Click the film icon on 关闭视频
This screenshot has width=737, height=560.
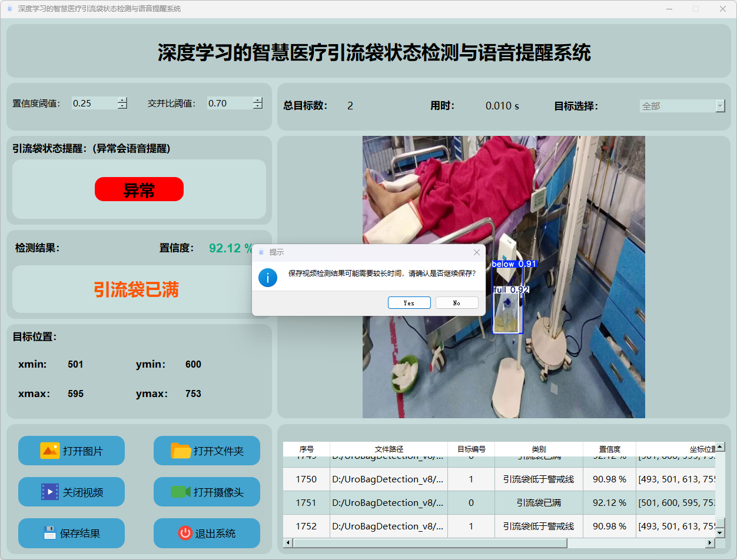click(x=49, y=492)
